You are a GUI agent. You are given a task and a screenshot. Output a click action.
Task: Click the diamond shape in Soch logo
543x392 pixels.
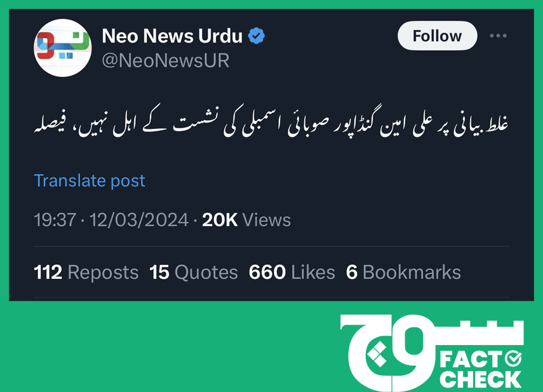click(x=377, y=354)
